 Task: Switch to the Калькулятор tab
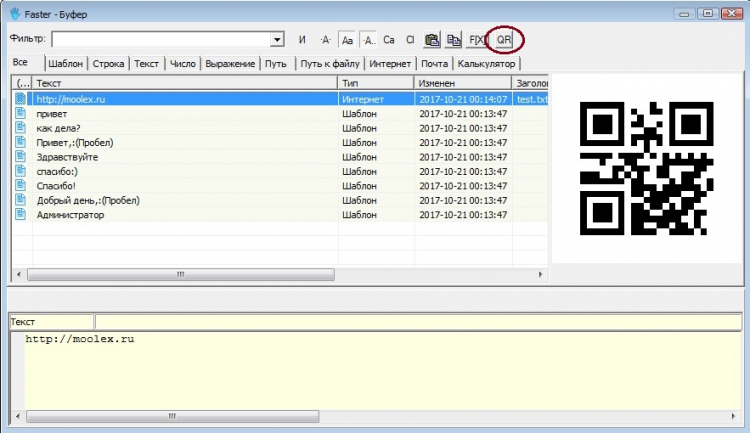[x=486, y=64]
